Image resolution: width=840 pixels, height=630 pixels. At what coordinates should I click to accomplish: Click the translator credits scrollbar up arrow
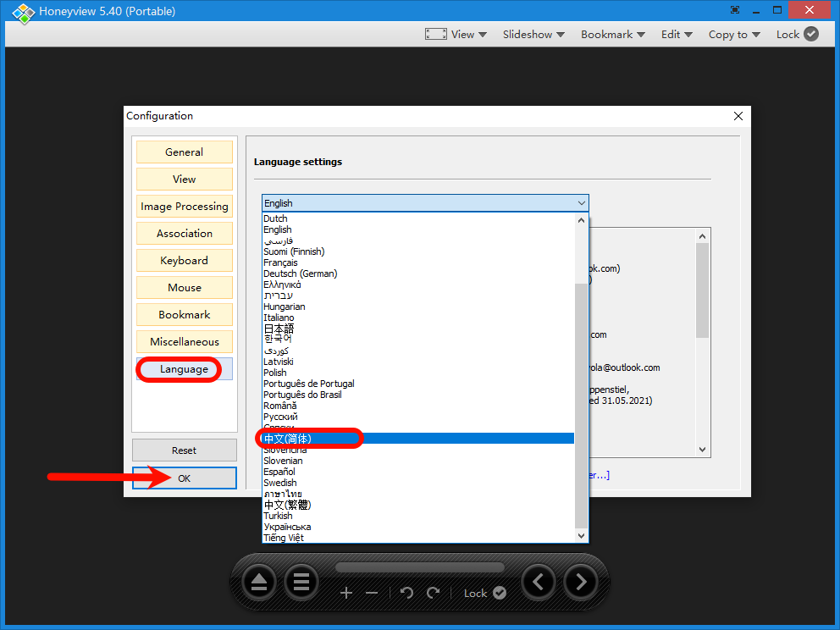click(702, 236)
